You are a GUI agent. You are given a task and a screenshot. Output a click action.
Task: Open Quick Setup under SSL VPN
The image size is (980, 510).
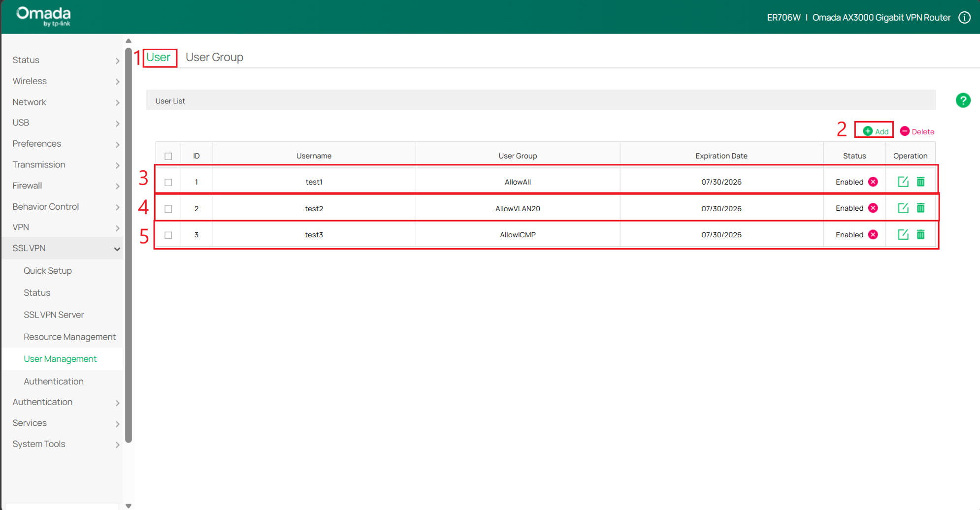pyautogui.click(x=48, y=271)
